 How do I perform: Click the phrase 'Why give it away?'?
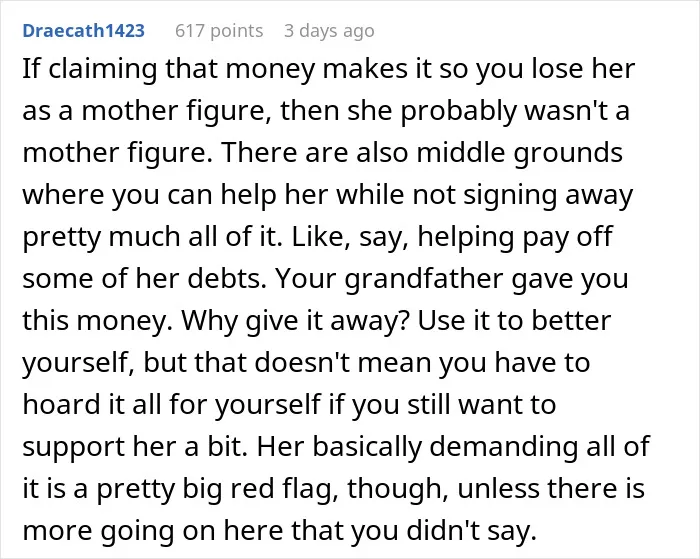(x=293, y=321)
